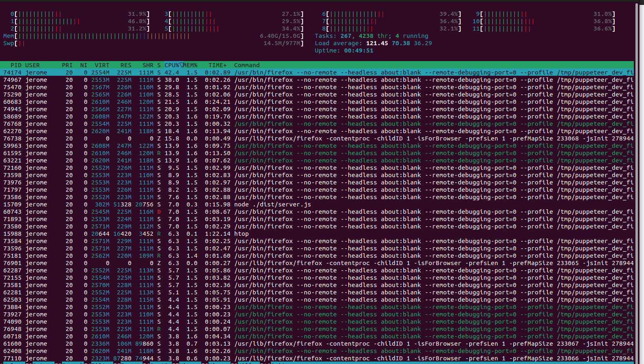Click the PRI column header

pyautogui.click(x=67, y=65)
